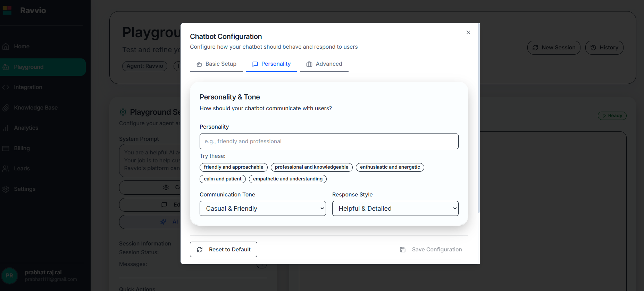
Task: Select the Playground robot icon in sidebar
Action: click(x=6, y=67)
